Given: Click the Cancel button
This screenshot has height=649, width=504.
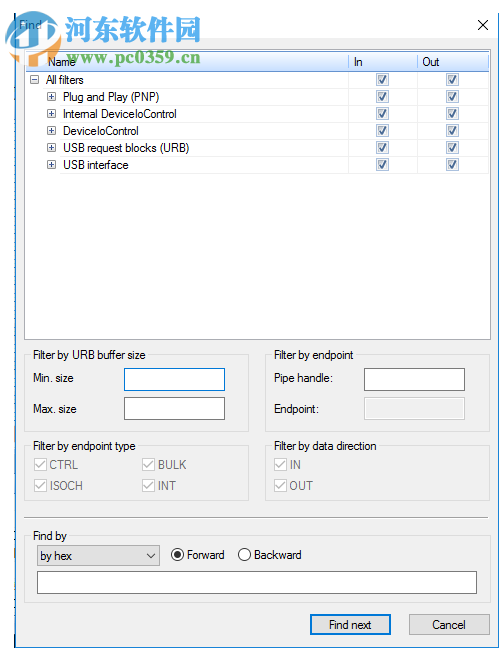Looking at the screenshot, I should (449, 624).
